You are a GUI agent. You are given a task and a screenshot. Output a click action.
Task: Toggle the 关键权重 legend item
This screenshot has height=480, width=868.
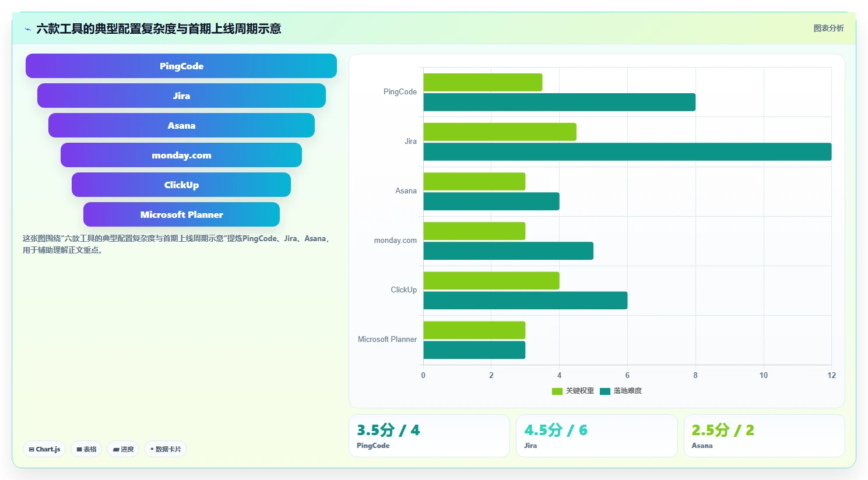click(573, 391)
